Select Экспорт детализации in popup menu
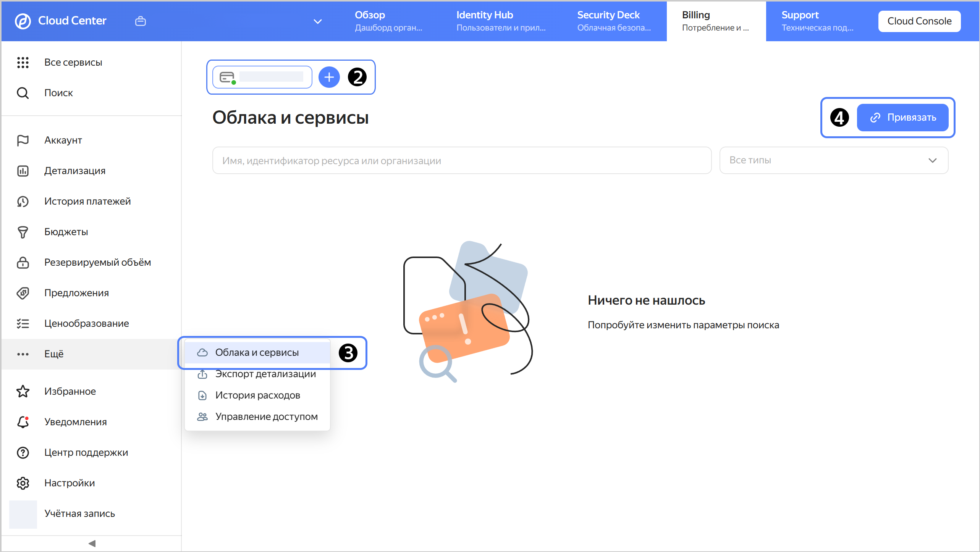The width and height of the screenshot is (980, 552). (x=265, y=374)
